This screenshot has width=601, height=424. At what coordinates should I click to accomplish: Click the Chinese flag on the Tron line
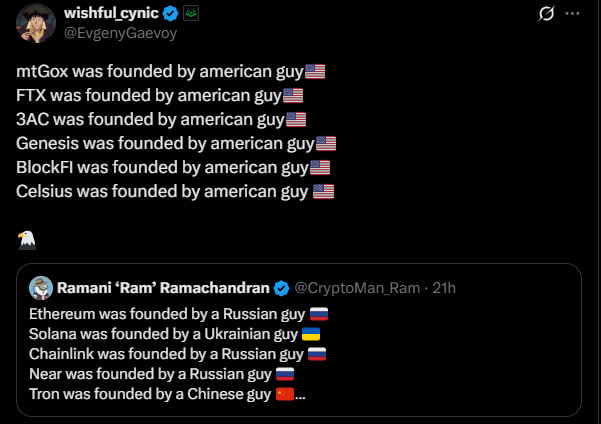point(285,393)
